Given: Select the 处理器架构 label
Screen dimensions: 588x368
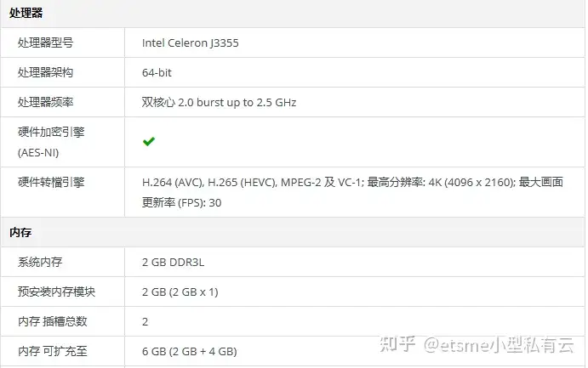Looking at the screenshot, I should pyautogui.click(x=45, y=72).
